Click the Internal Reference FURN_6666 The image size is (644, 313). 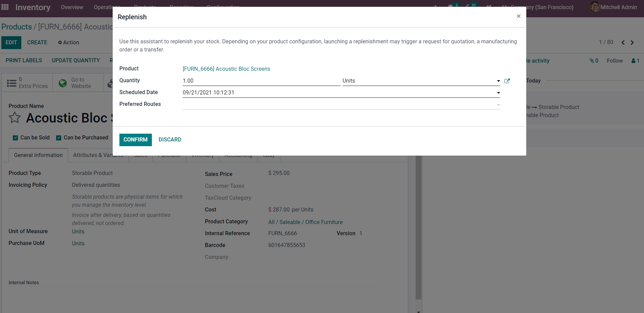pyautogui.click(x=283, y=233)
